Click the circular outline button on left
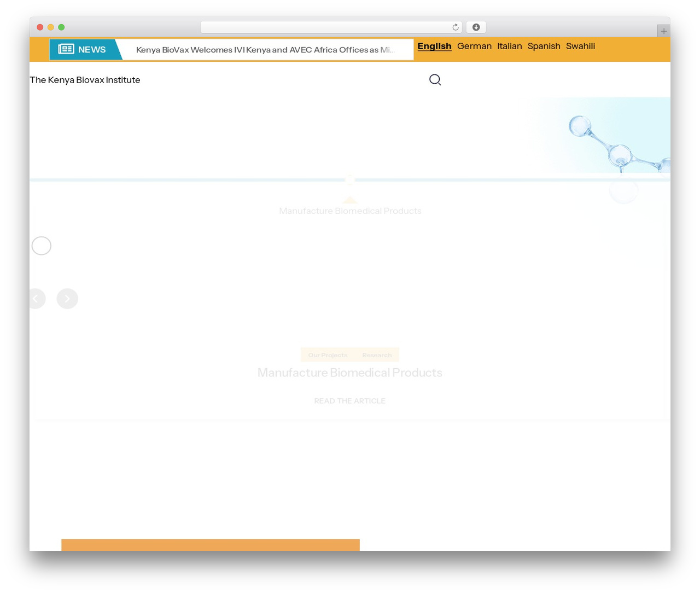Image resolution: width=700 pixels, height=593 pixels. point(42,246)
